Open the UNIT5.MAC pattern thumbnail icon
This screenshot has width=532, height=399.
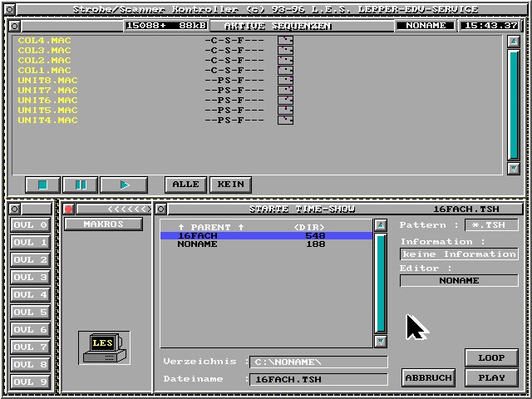pyautogui.click(x=285, y=111)
